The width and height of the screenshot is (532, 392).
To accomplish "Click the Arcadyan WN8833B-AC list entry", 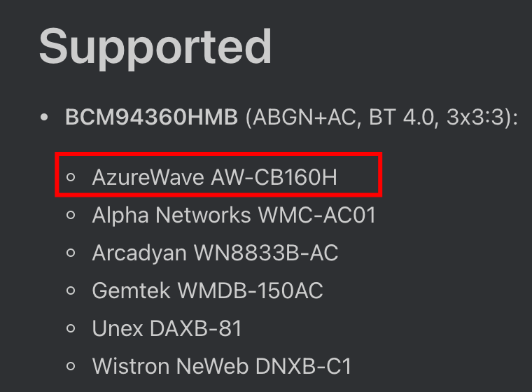I will [215, 253].
